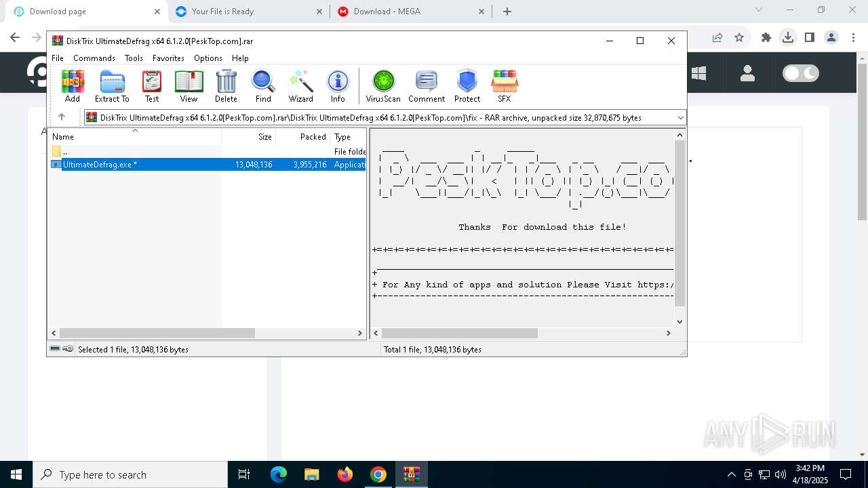Open Chrome profile avatar icon

tap(831, 38)
